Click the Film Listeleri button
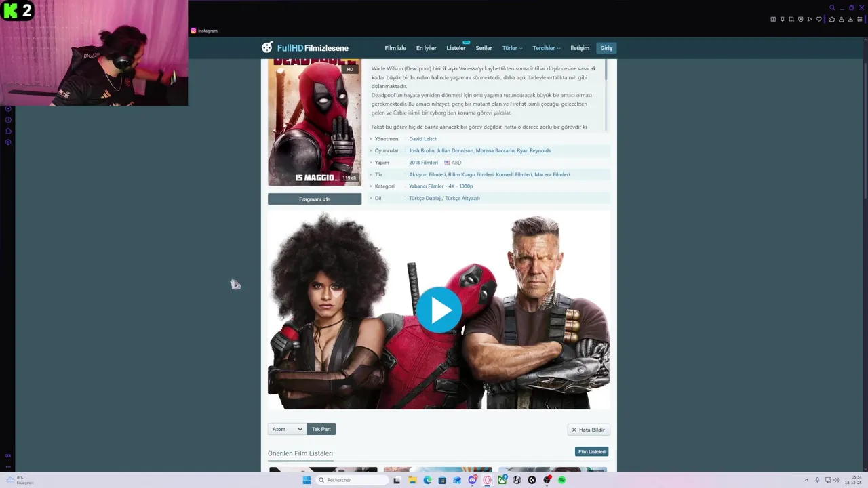Image resolution: width=868 pixels, height=488 pixels. (591, 451)
